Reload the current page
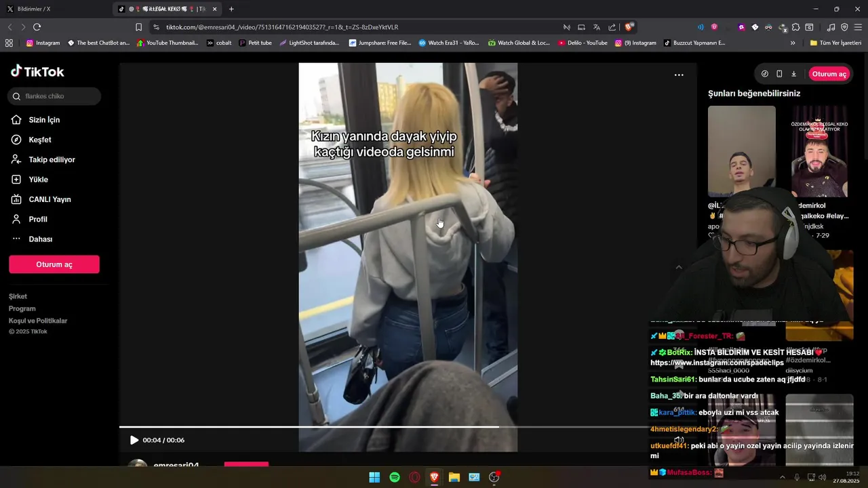The width and height of the screenshot is (868, 488). point(37,27)
